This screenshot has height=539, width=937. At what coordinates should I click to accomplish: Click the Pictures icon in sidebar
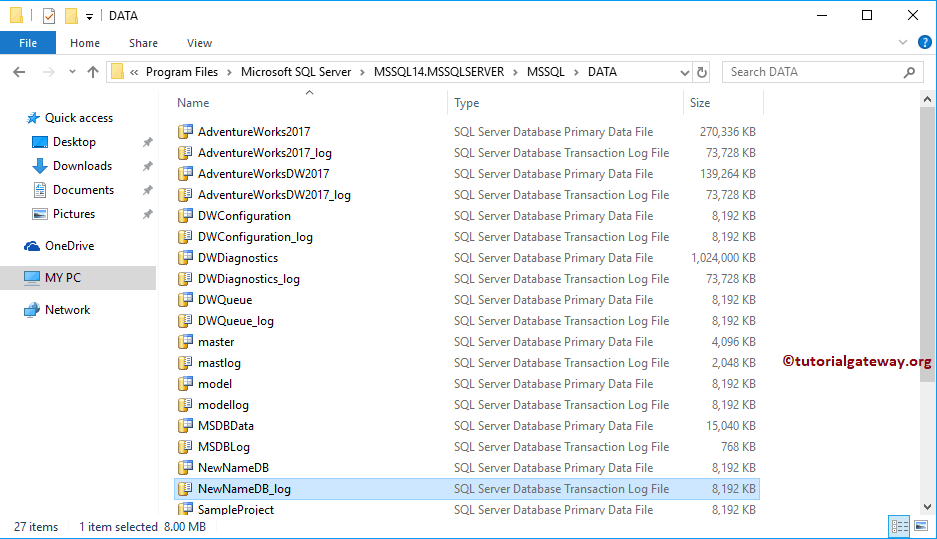pyautogui.click(x=39, y=214)
